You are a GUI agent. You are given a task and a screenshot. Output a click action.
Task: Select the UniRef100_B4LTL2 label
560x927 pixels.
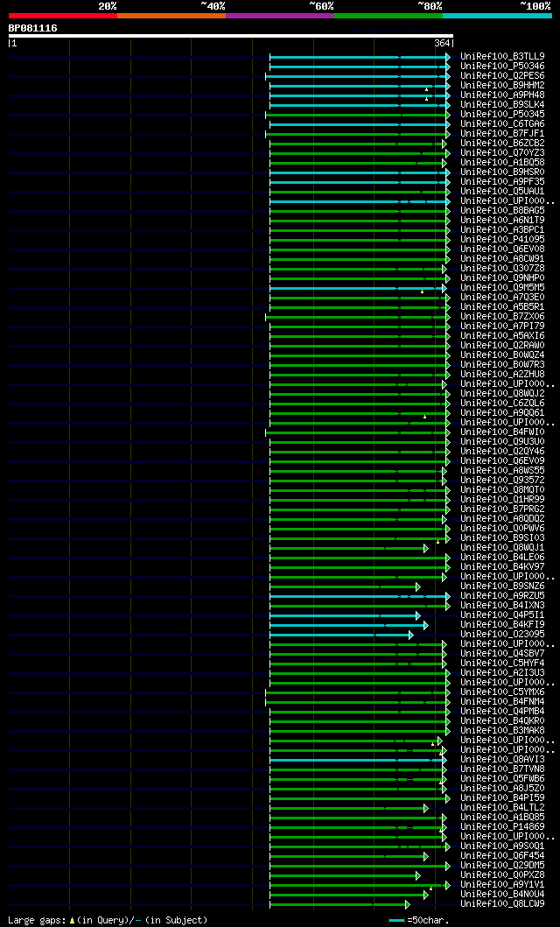click(503, 808)
